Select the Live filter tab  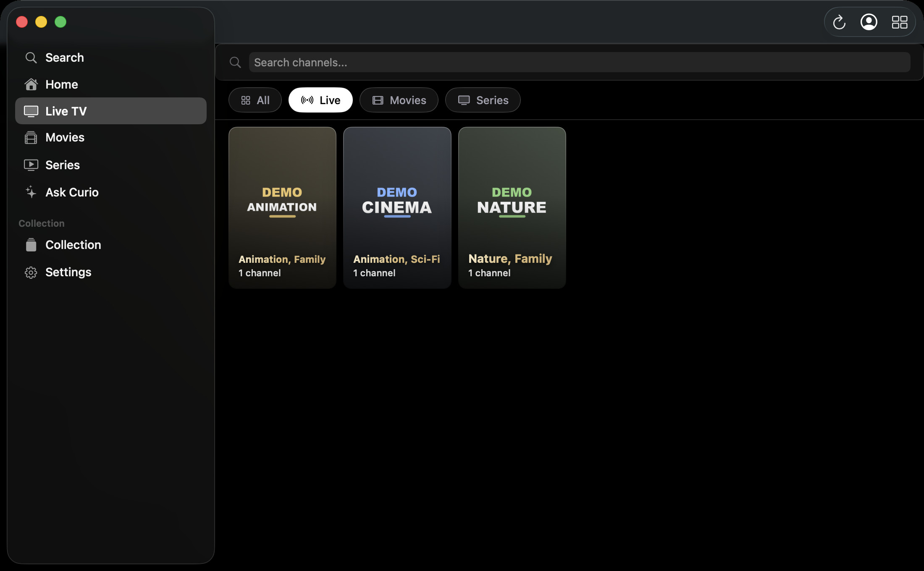tap(320, 100)
